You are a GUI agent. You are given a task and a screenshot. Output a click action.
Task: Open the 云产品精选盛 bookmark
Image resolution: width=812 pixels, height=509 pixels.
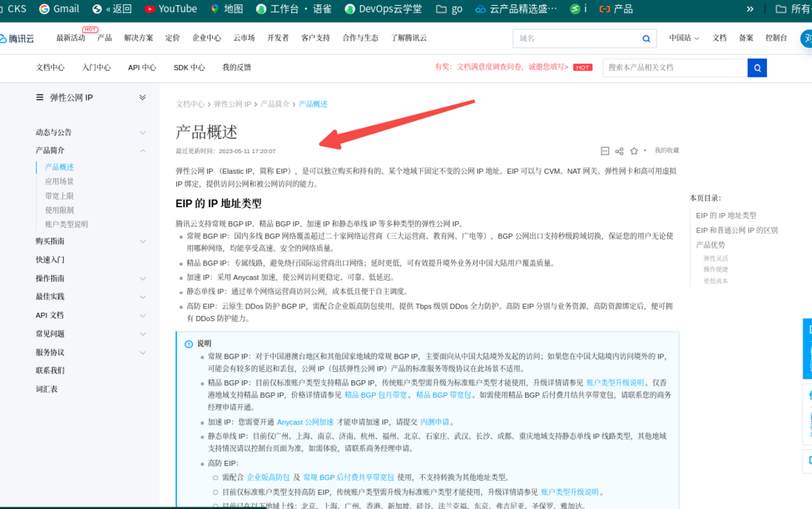[516, 9]
